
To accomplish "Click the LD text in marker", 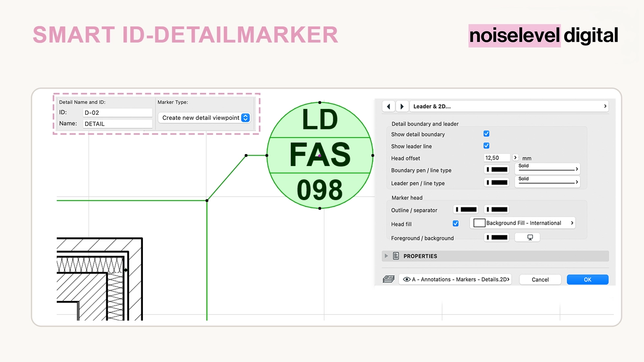I will click(x=320, y=119).
